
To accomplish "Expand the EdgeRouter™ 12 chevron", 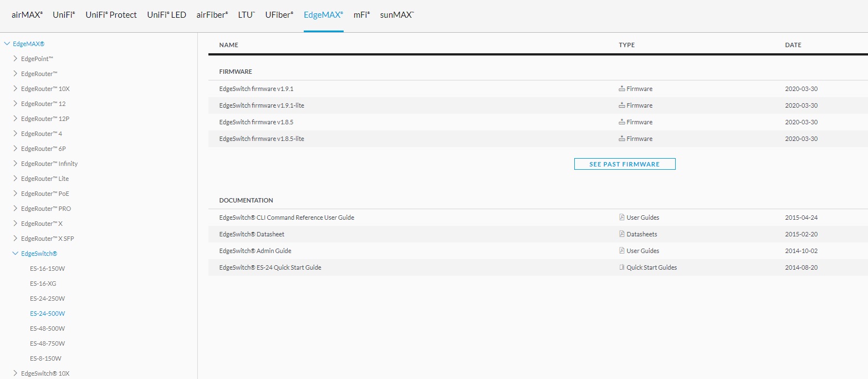I will point(16,103).
